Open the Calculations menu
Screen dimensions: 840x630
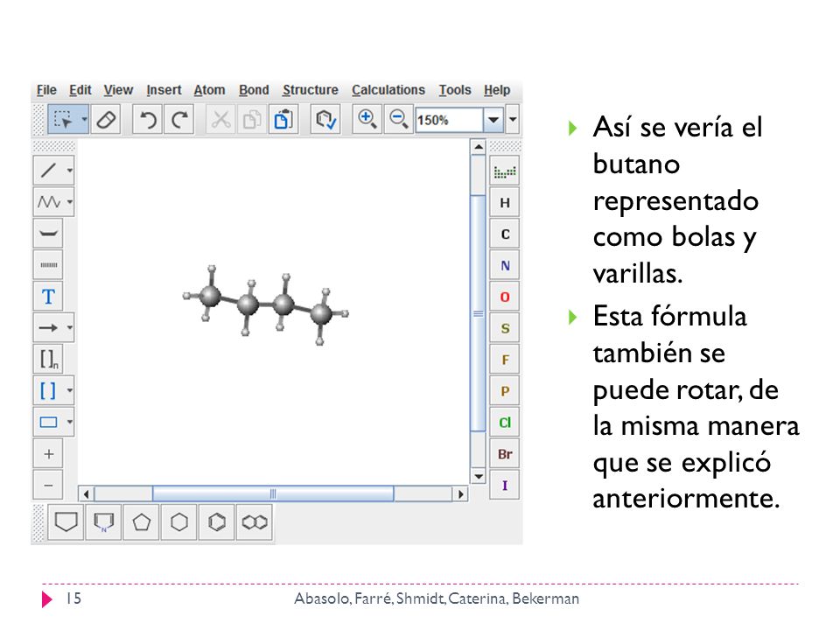tap(388, 90)
